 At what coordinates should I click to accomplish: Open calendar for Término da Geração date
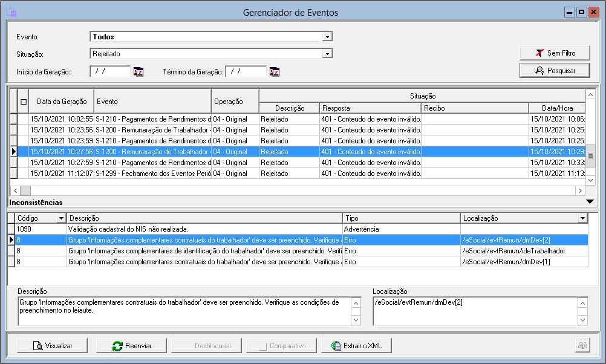(x=275, y=72)
